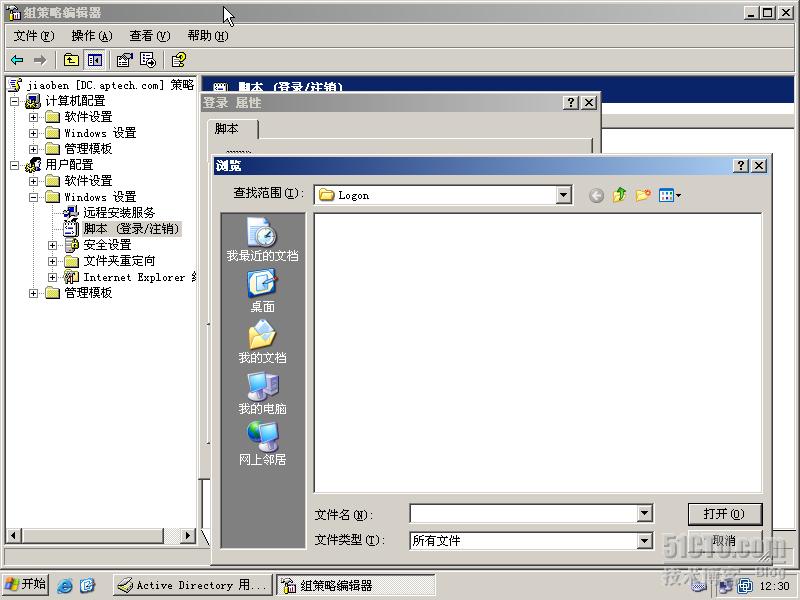Open Network Neighborhood (网上邻居) in places bar
Screen dimensions: 800x600
coord(262,443)
